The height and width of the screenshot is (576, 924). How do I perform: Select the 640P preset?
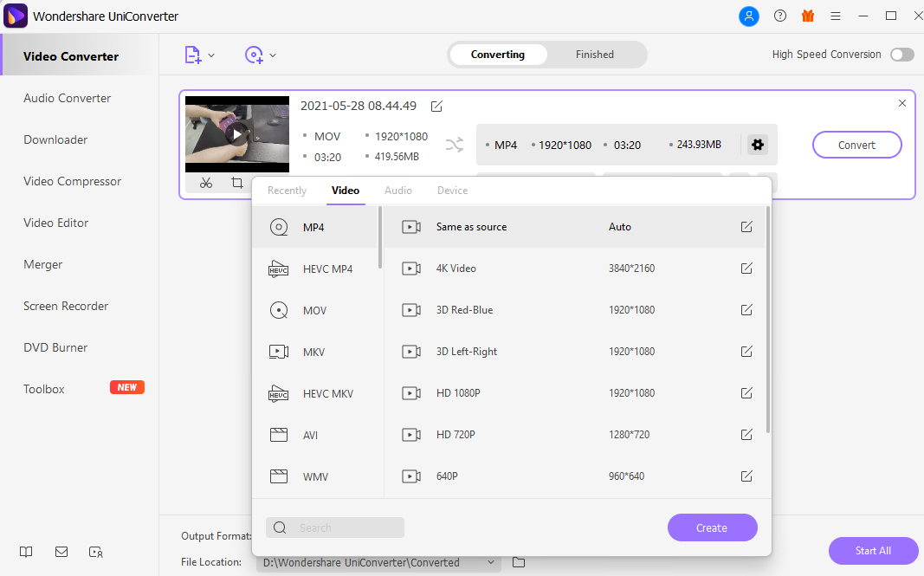click(574, 476)
